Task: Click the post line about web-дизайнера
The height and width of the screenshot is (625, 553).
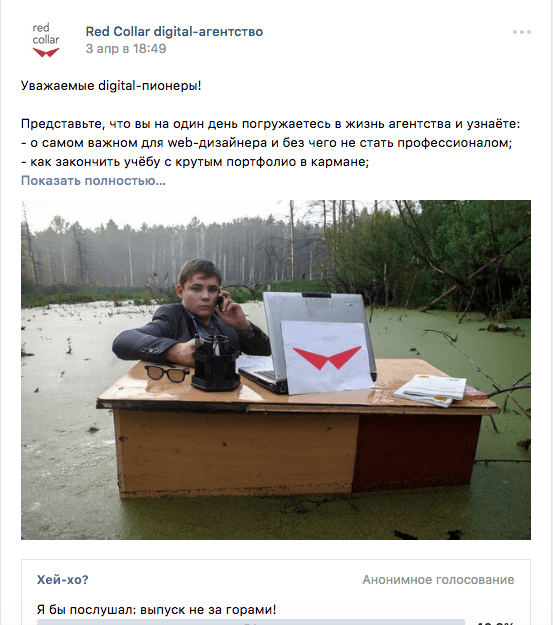Action: pyautogui.click(x=267, y=143)
